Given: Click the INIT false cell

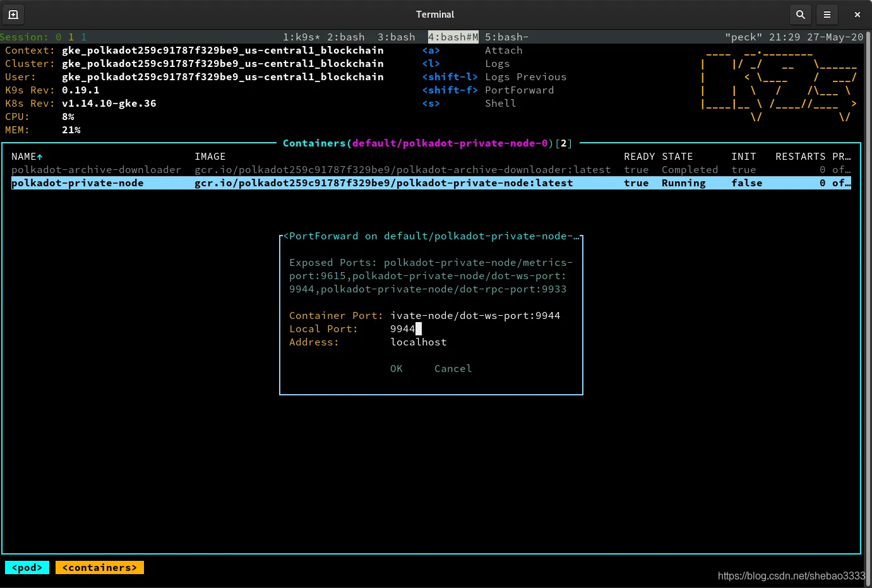Looking at the screenshot, I should 746,183.
